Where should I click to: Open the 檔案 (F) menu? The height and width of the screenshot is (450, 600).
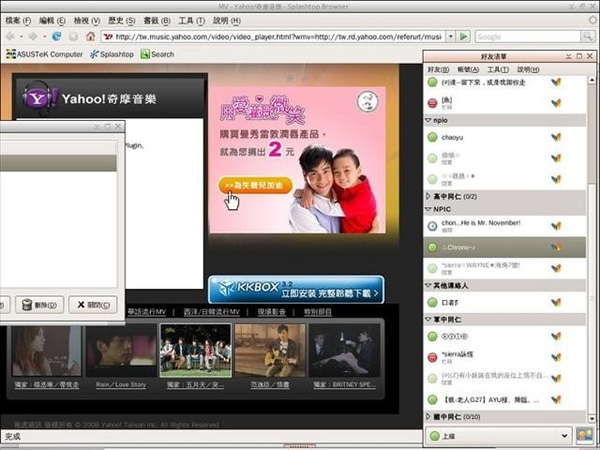click(x=18, y=21)
